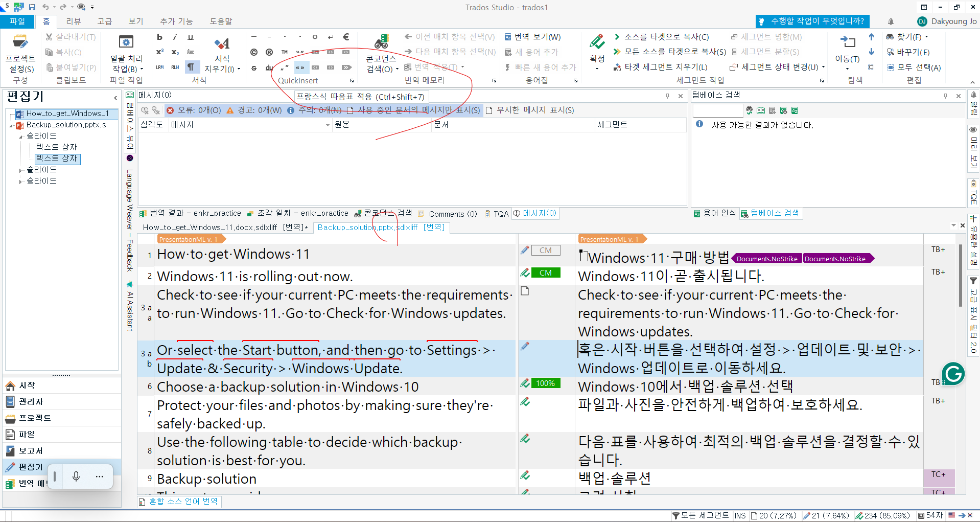Open Change Segment Status (세그먼트 상태 변경) dropdown
Image resolution: width=980 pixels, height=522 pixels.
click(x=777, y=67)
